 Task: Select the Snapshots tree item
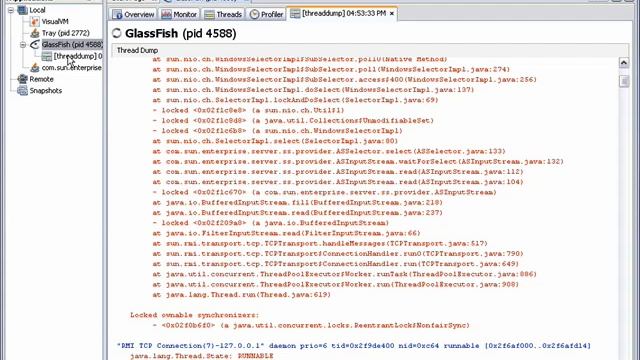tap(45, 90)
